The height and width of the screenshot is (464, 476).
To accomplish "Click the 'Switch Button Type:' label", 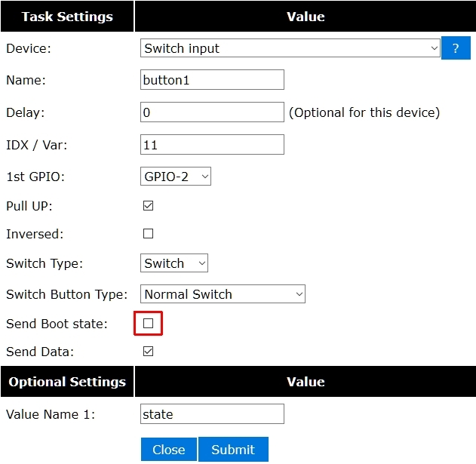I will click(67, 294).
